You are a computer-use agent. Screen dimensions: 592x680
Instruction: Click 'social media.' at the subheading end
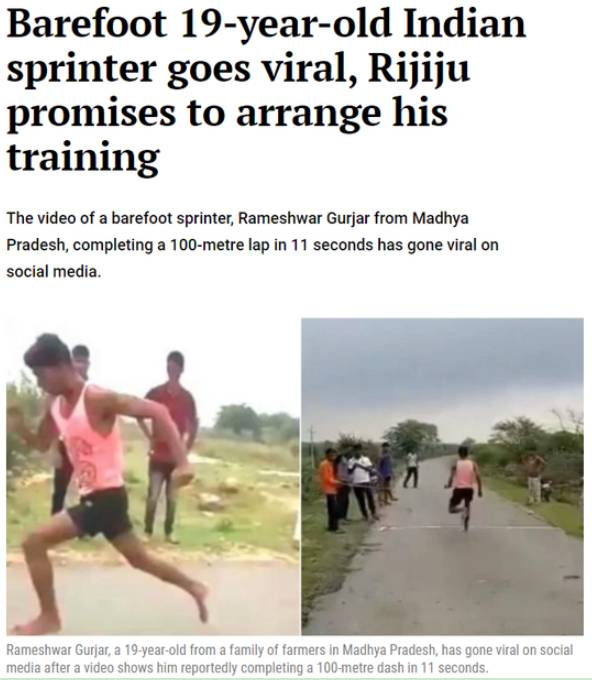pyautogui.click(x=53, y=272)
